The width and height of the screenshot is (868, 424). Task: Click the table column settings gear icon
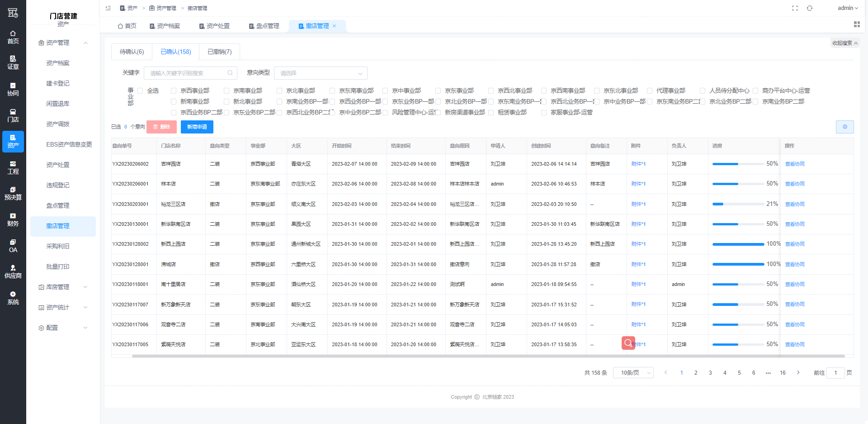tap(844, 127)
